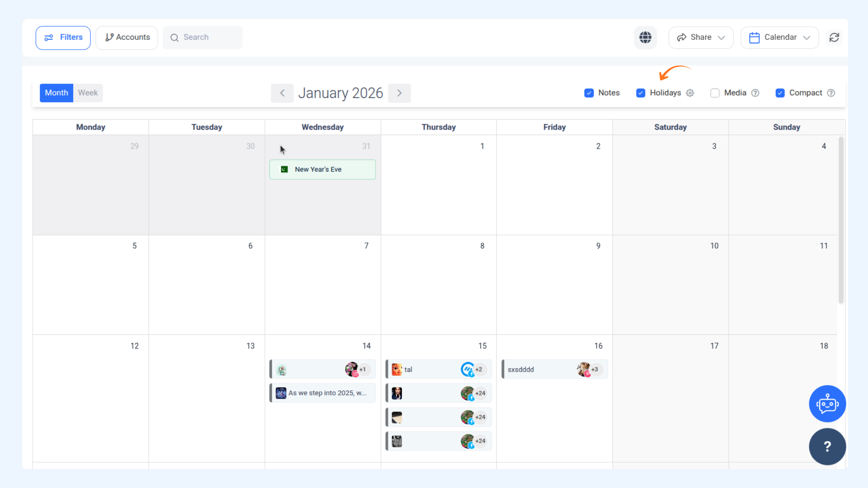Click the Accounts button
Screen dimensions: 868x488
127,38
